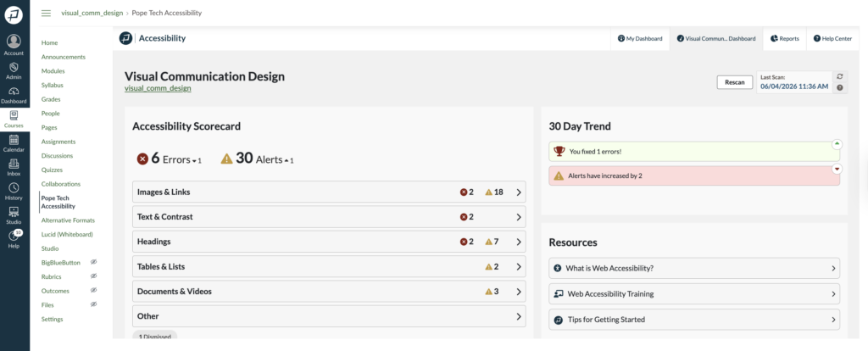Click the red error icon beside 6 Errors
Viewport: 868px width, 351px height.
(x=142, y=159)
